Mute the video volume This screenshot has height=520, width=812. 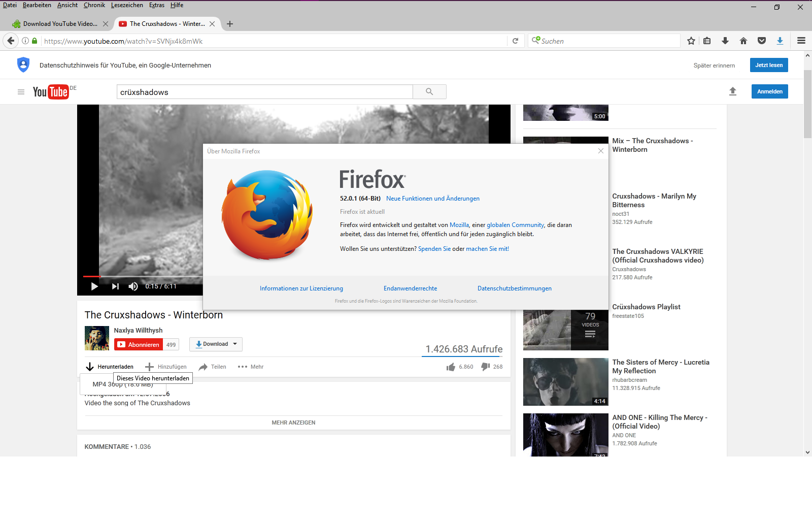[x=133, y=286]
